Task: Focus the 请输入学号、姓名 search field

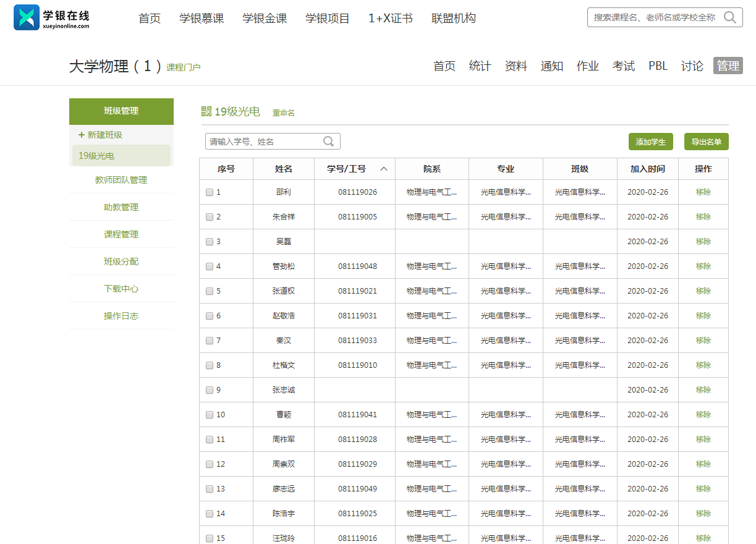Action: point(265,142)
